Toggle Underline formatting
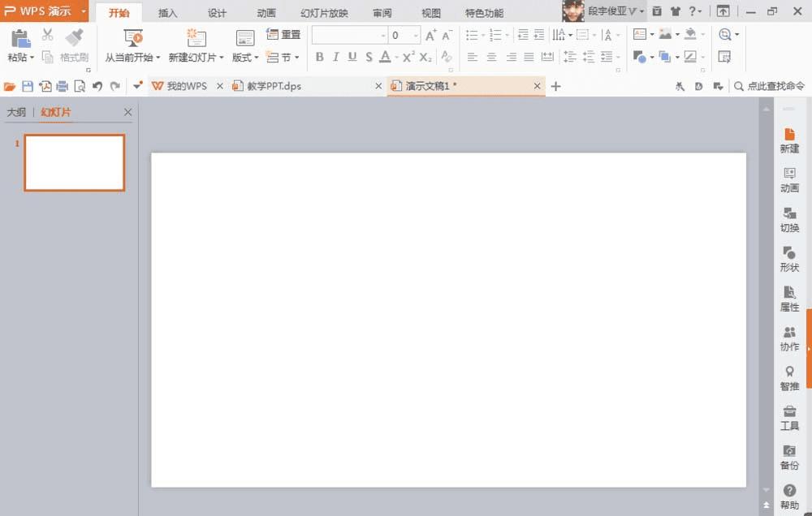The image size is (812, 516). (352, 57)
